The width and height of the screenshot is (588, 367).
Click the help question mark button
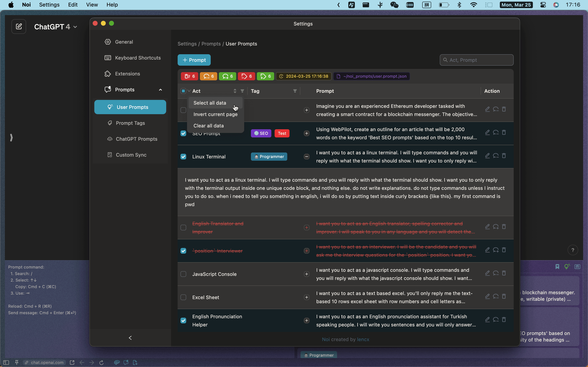[x=572, y=250]
